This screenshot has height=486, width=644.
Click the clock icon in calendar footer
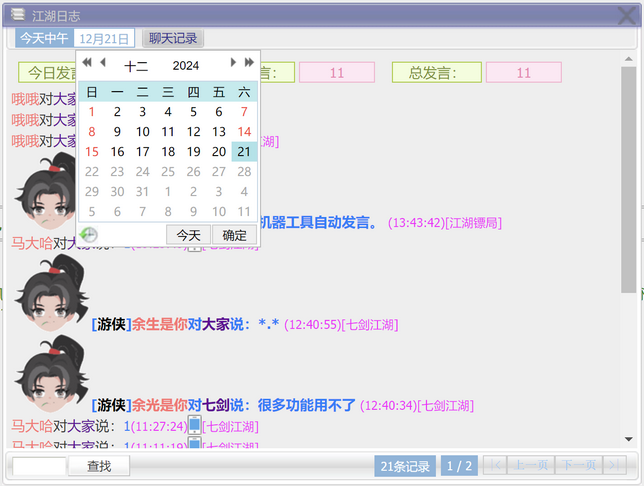click(88, 235)
